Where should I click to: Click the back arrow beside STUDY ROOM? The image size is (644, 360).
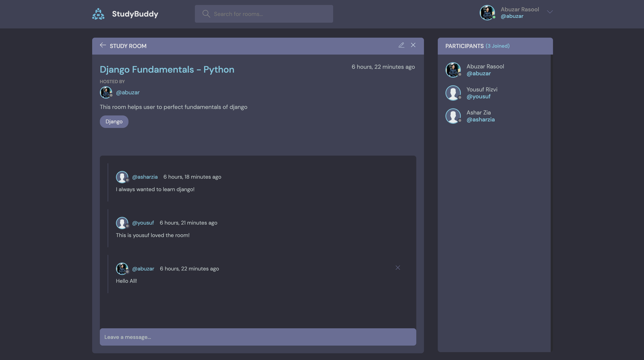[103, 45]
